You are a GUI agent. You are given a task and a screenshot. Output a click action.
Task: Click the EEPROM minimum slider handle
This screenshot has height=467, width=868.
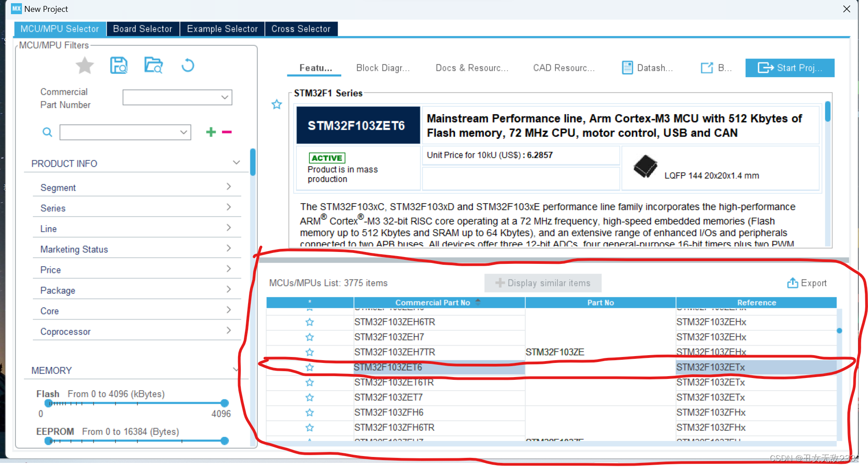click(x=48, y=441)
